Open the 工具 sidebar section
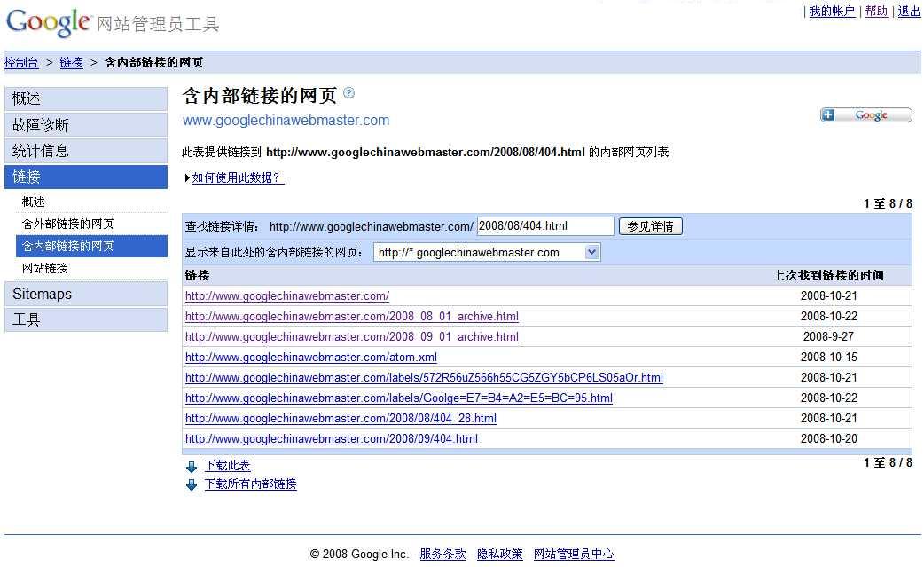This screenshot has width=924, height=567. click(x=86, y=320)
